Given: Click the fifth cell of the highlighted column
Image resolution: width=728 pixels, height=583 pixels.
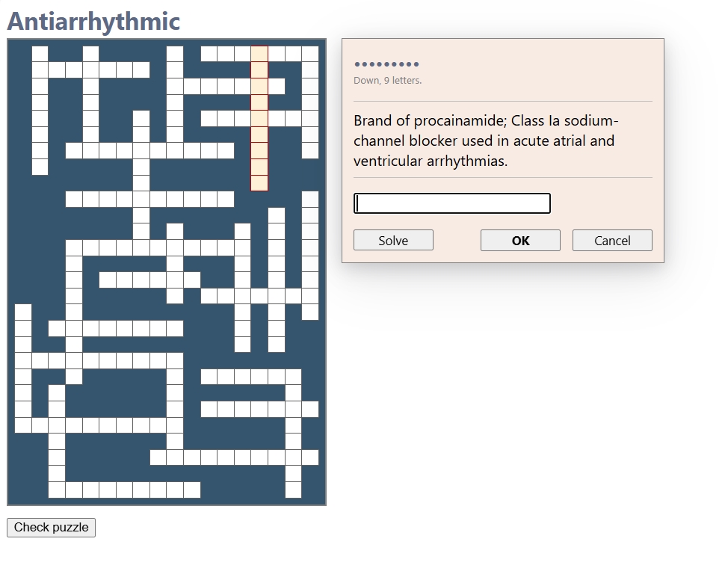Looking at the screenshot, I should tap(259, 118).
